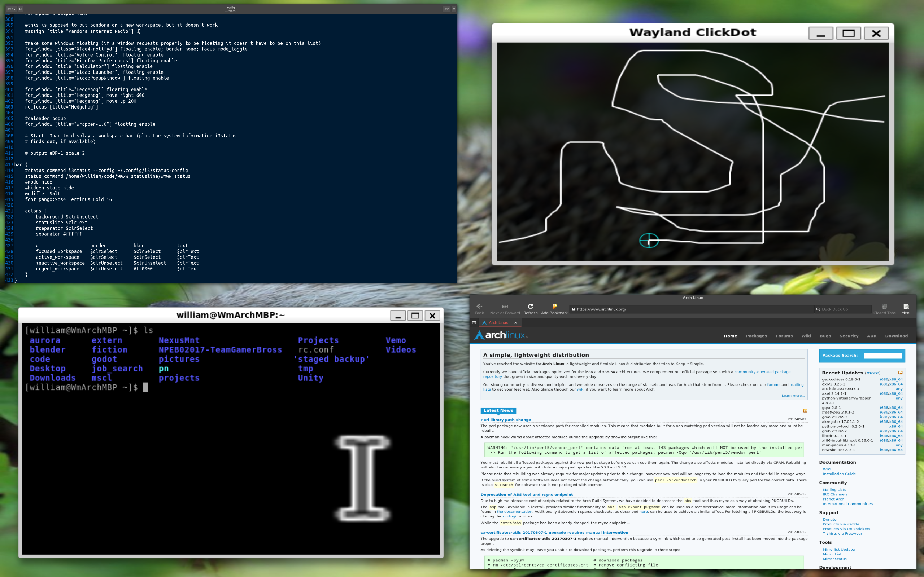Select the Arch Linux browser tab
Viewport: 924px width, 577px height.
[498, 323]
